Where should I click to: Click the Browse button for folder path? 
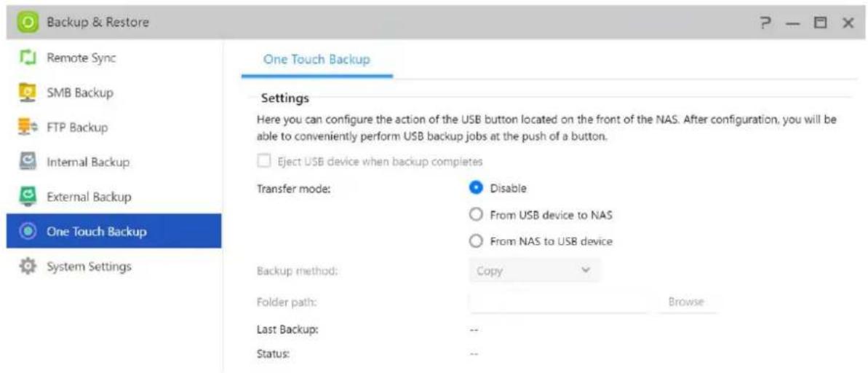[686, 302]
